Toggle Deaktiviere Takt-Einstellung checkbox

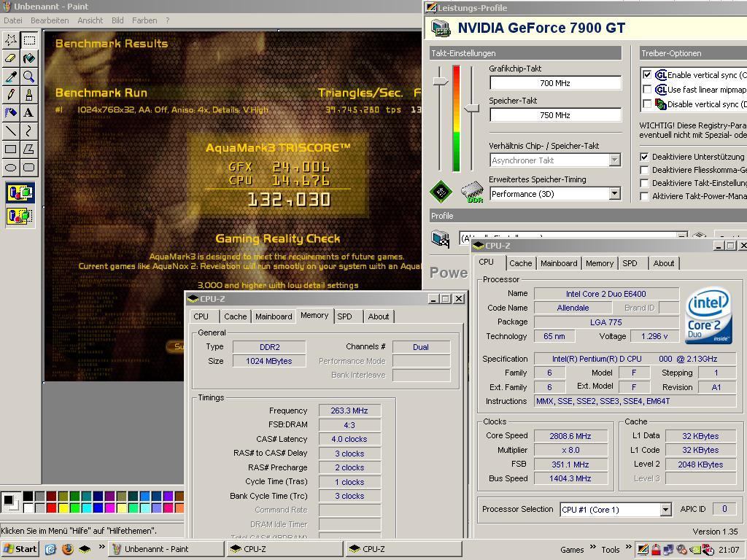coord(645,183)
